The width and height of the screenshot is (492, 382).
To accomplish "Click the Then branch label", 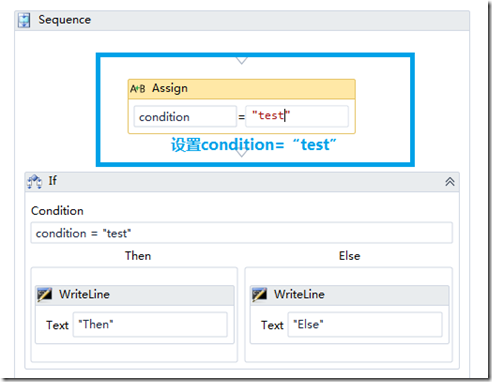I will (x=138, y=256).
